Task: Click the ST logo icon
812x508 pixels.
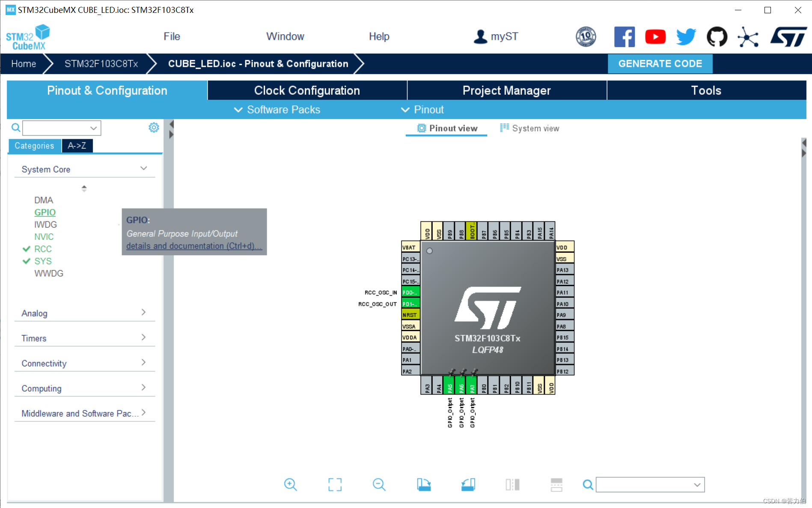Action: (x=788, y=37)
